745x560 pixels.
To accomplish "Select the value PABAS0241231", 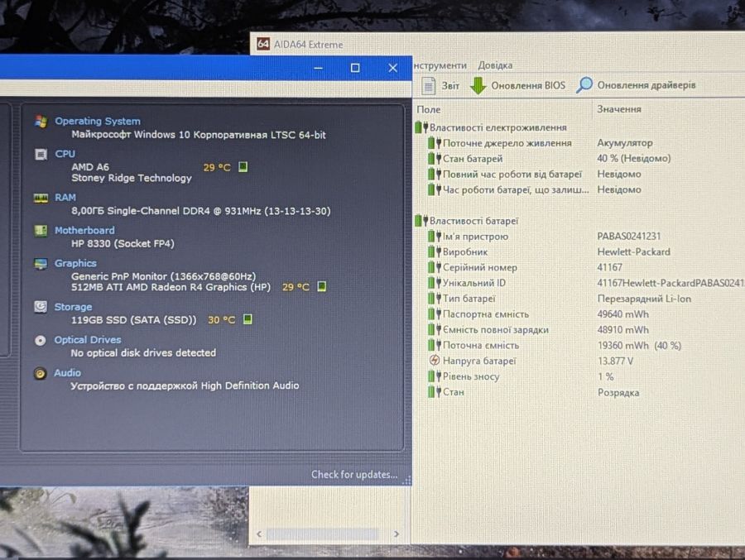I will pos(628,236).
